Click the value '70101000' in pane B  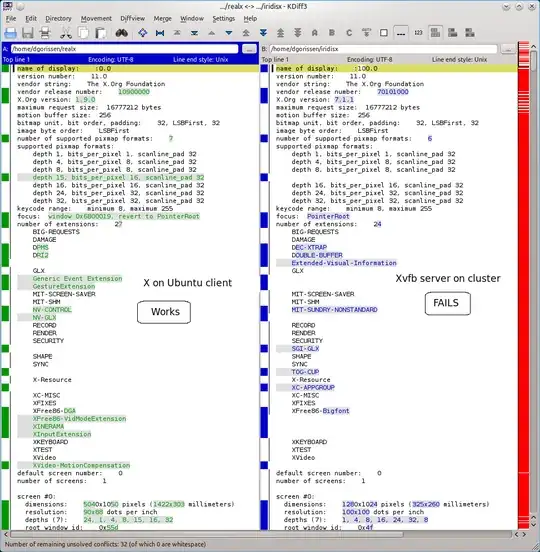[x=393, y=92]
